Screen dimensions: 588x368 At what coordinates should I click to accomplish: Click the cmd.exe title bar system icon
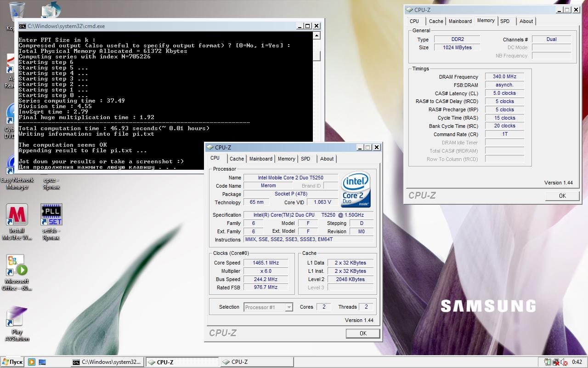tap(22, 26)
